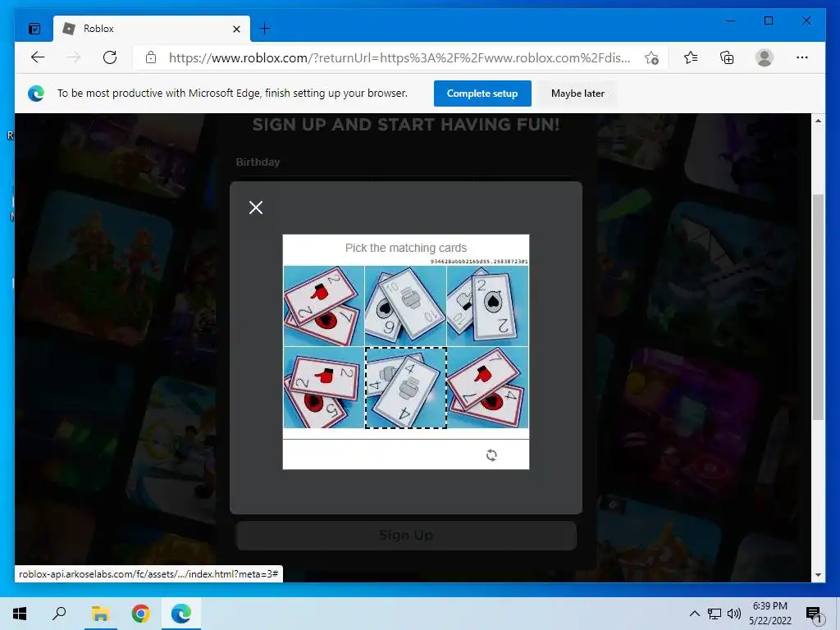Open a new tab with plus button
This screenshot has height=630, width=840.
(265, 29)
